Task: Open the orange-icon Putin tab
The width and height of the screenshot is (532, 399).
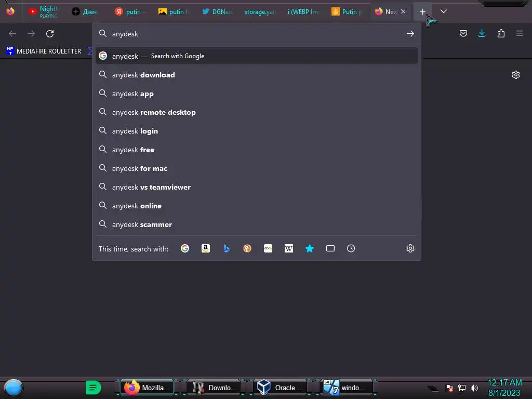Action: pos(347,11)
